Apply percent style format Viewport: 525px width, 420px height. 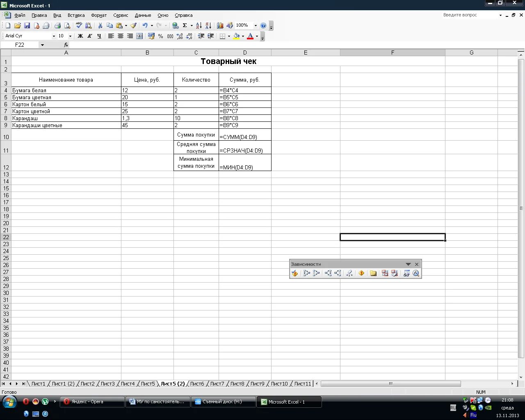coord(161,36)
